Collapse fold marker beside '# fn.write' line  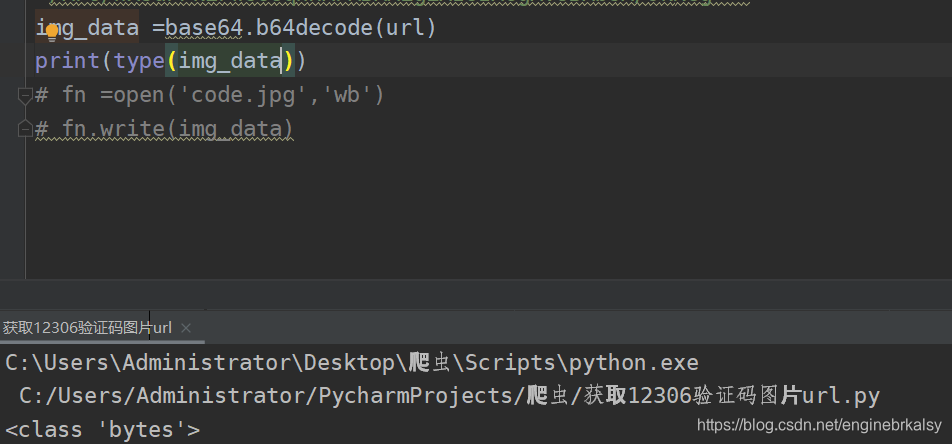click(25, 129)
